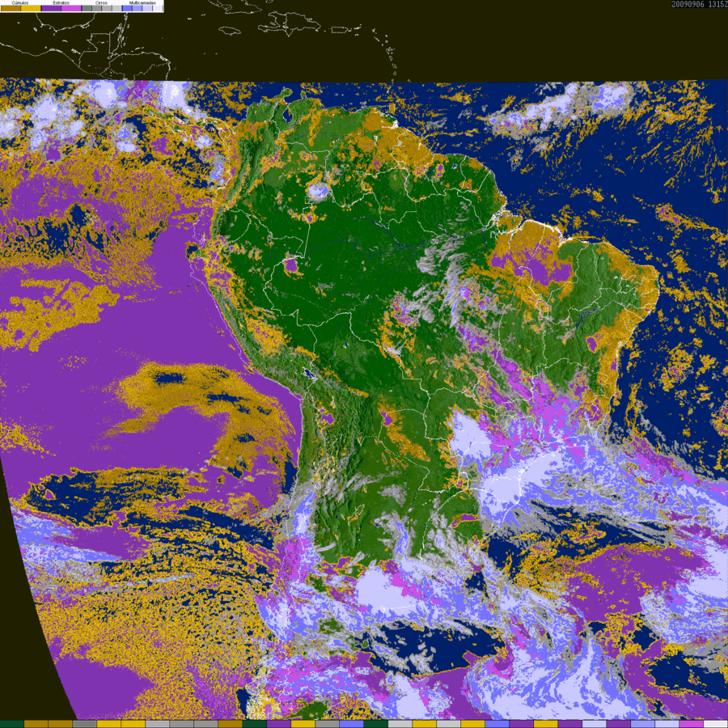The height and width of the screenshot is (728, 728).
Task: Pick the near-white Multicamadas legend swatch
Action: tap(158, 8)
